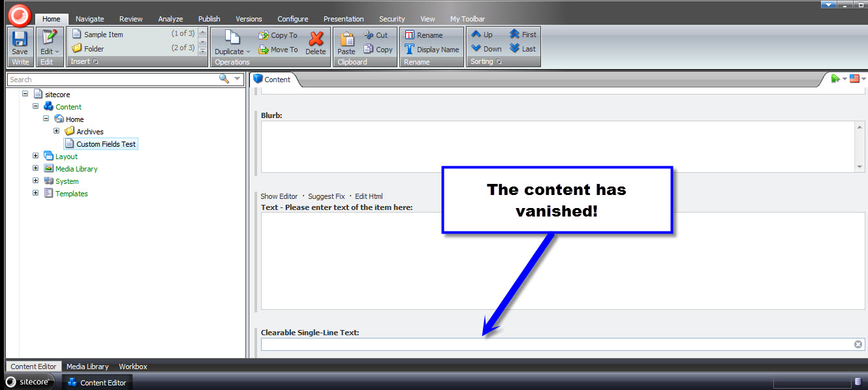The image size is (868, 390).
Task: Click the Move To icon
Action: pos(264,50)
